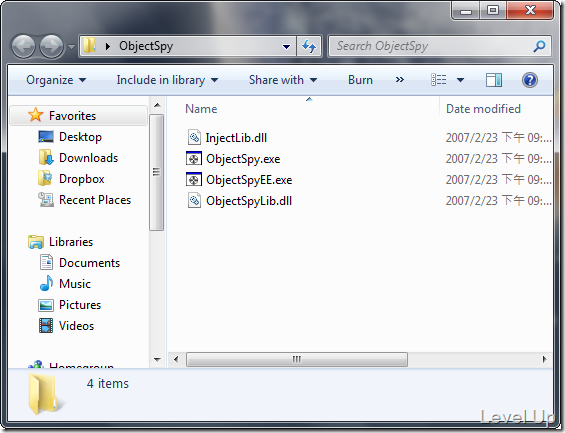
Task: Select Favorites in navigation pane
Action: [79, 116]
